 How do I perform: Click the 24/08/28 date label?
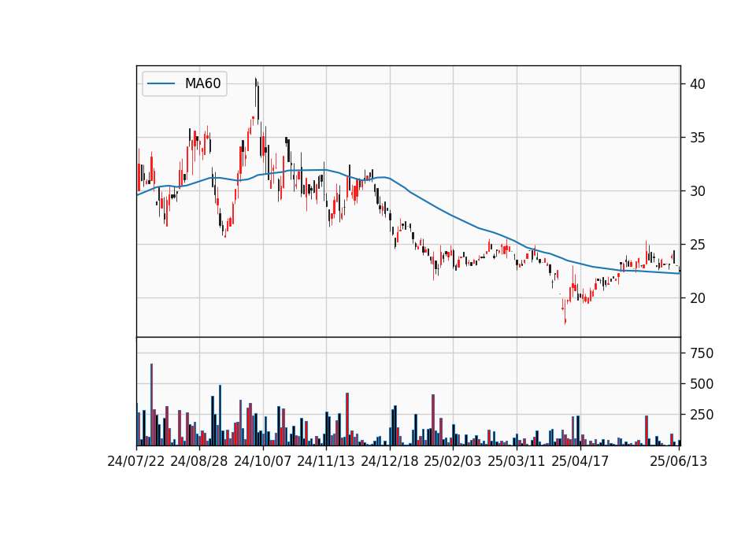pyautogui.click(x=199, y=461)
